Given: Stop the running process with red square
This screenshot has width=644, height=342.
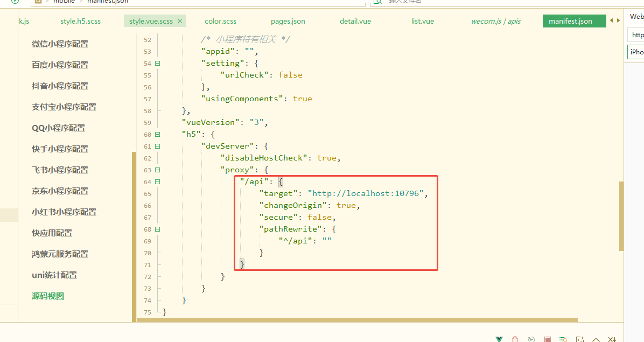Looking at the screenshot, I should coord(548,339).
